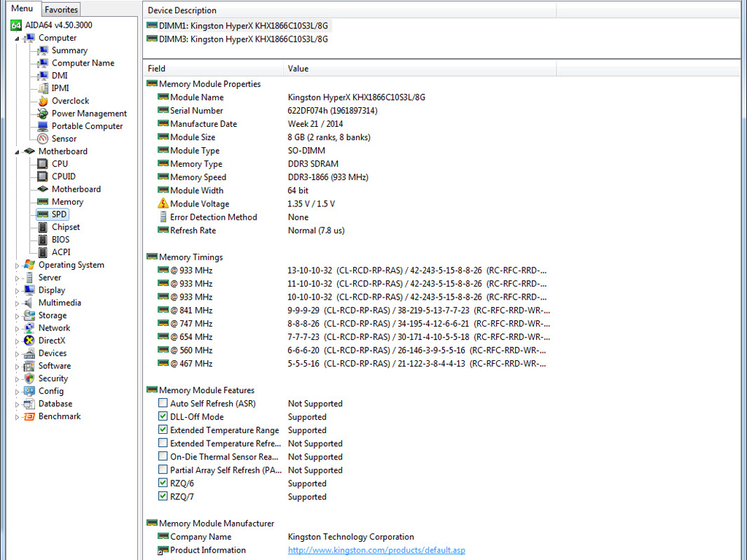Click the Module Voltage warning icon
Viewport: 747px width, 560px height.
[x=163, y=204]
